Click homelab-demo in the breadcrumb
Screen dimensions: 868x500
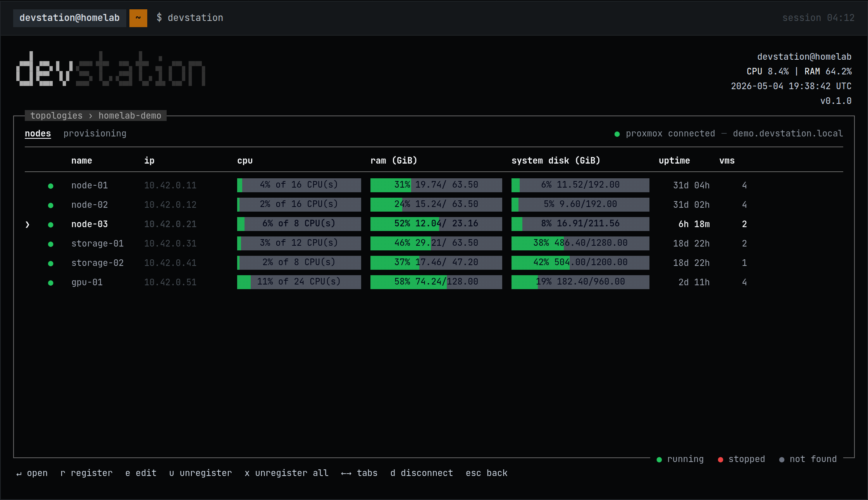pos(130,116)
